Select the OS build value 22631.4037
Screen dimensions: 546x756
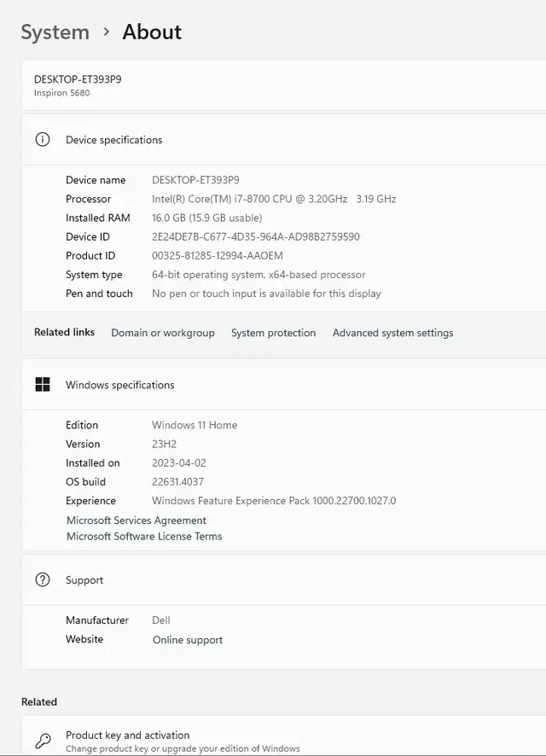tap(177, 481)
